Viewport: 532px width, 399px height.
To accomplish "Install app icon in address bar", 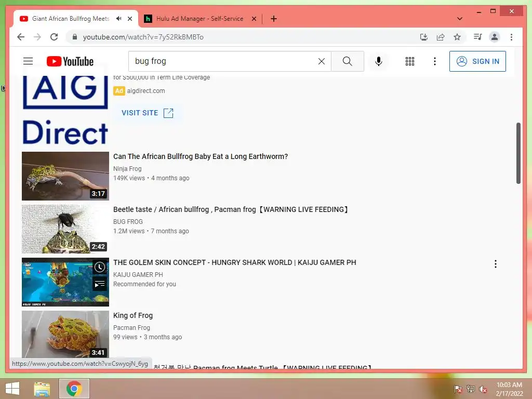I will click(424, 37).
